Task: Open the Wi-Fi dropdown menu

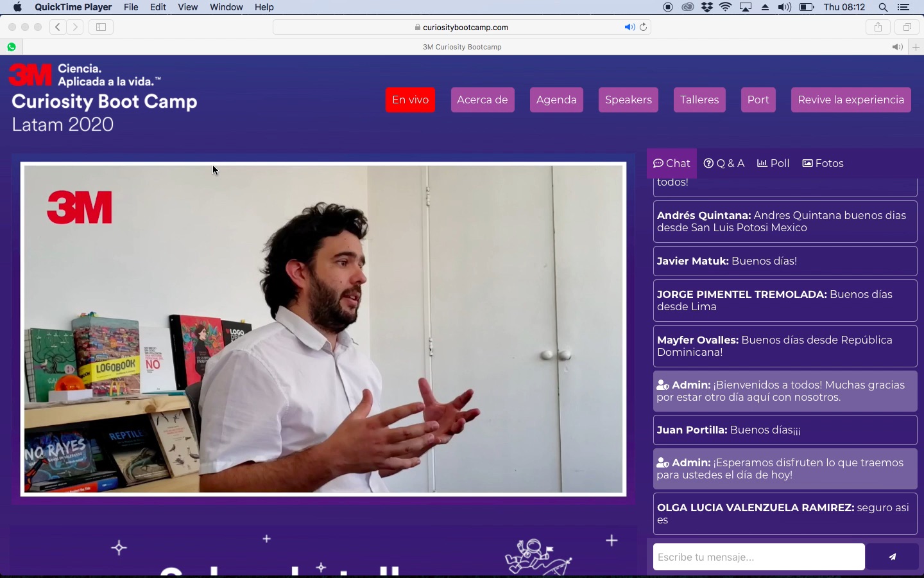Action: (726, 7)
